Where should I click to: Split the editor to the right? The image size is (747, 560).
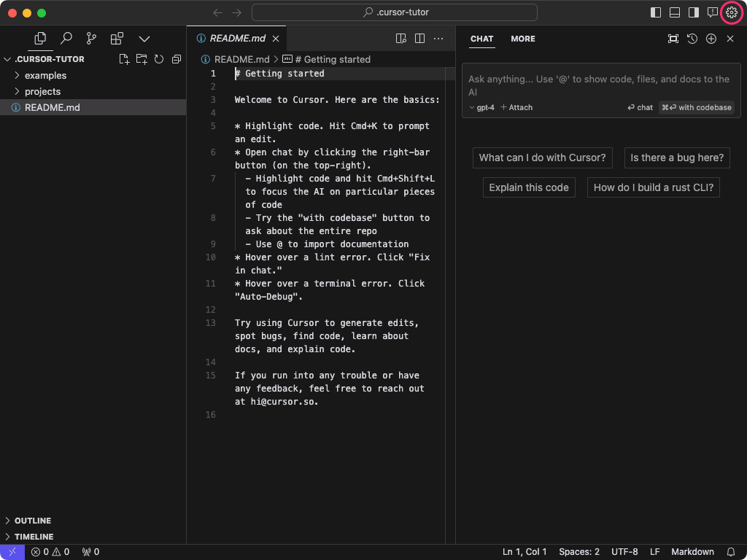coord(419,39)
